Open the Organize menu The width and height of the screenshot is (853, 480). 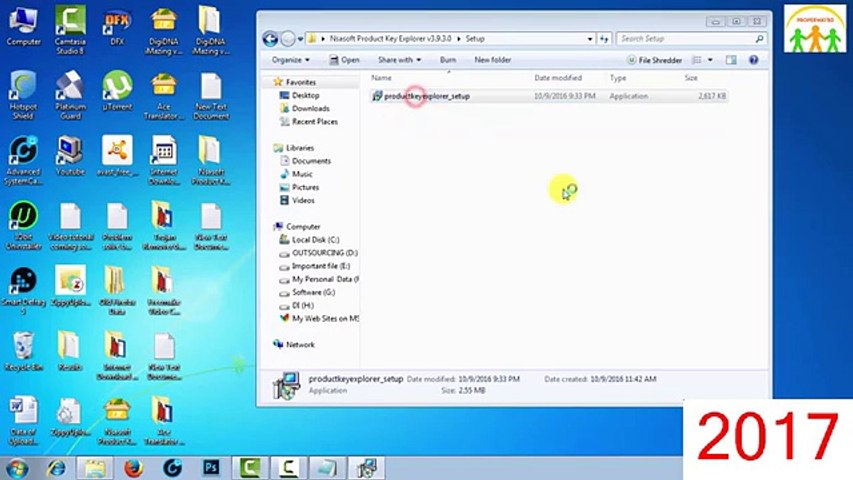click(290, 60)
